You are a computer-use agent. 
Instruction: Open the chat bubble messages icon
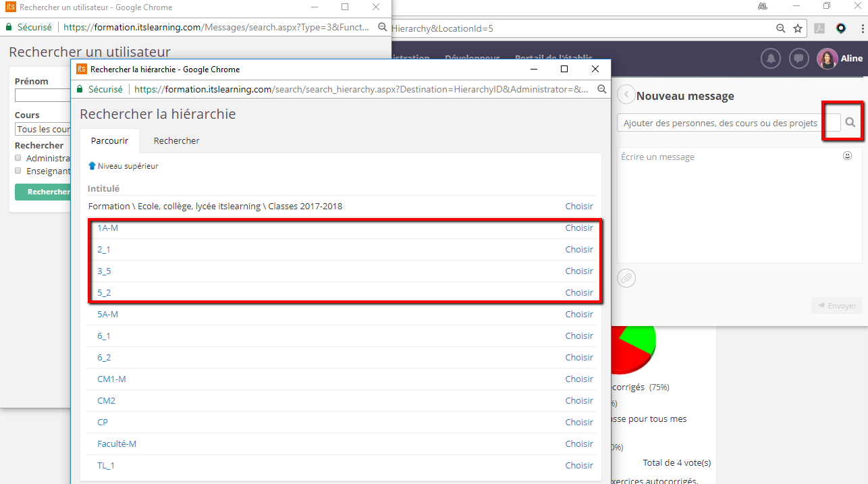798,59
